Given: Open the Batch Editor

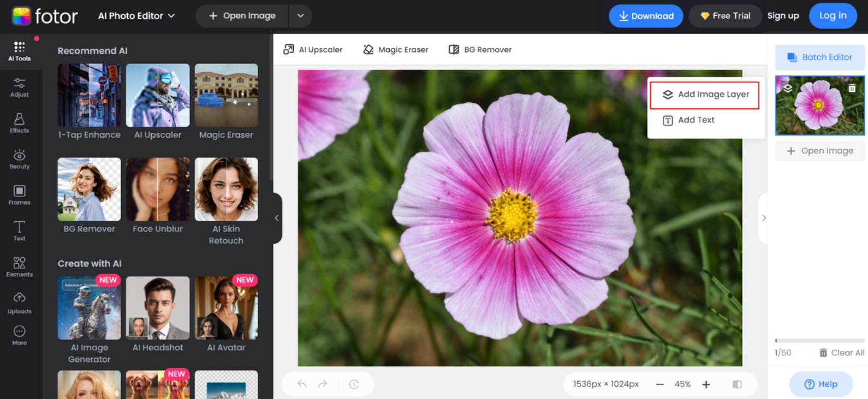Looking at the screenshot, I should (x=819, y=57).
